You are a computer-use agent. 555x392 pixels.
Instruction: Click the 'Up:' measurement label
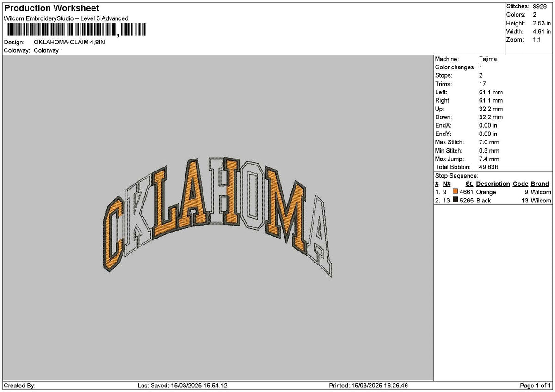(440, 109)
